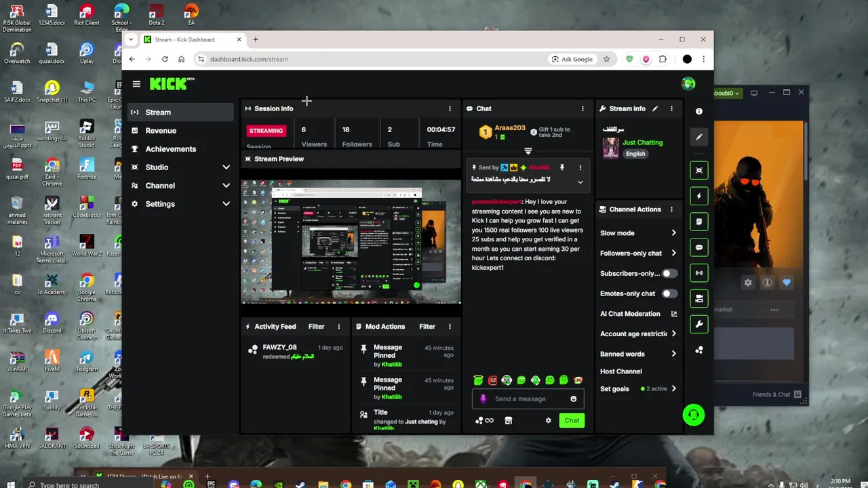Open AI Chat Moderation link
Viewport: 868px width, 488px height.
(x=638, y=314)
